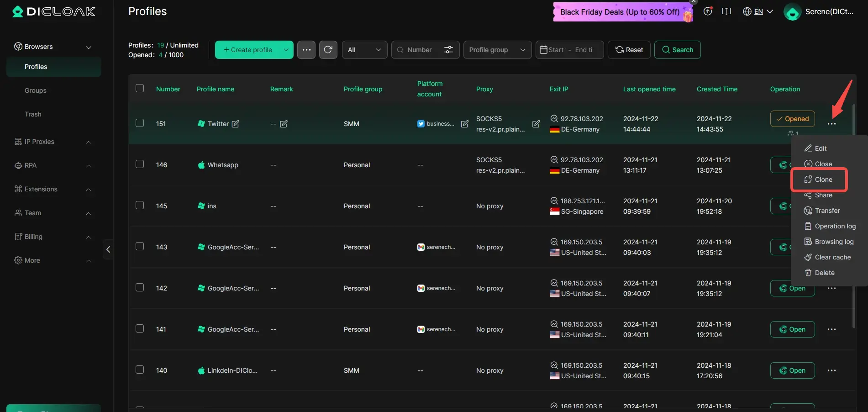Click the Gmail icon in profile 143 row
This screenshot has width=868, height=412.
pyautogui.click(x=421, y=247)
